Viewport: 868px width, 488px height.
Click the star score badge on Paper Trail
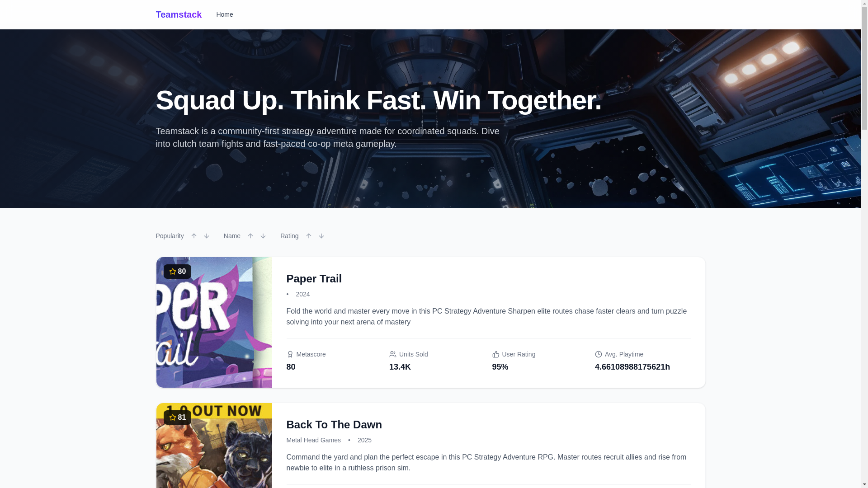[x=177, y=272]
